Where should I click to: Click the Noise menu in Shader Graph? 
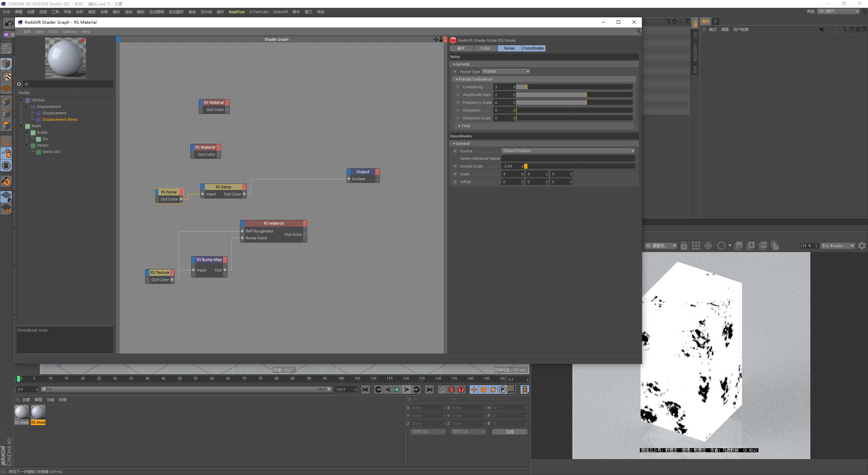click(x=509, y=48)
